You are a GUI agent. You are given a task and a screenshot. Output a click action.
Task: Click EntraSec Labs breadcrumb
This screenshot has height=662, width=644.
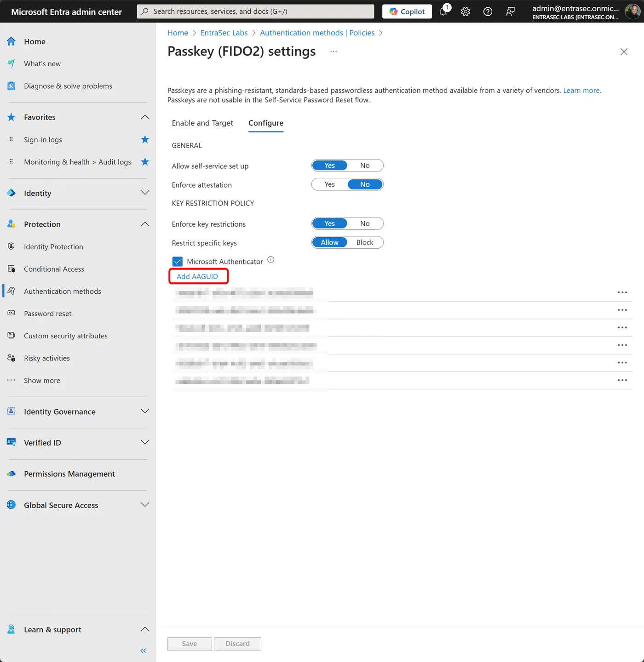tap(224, 33)
